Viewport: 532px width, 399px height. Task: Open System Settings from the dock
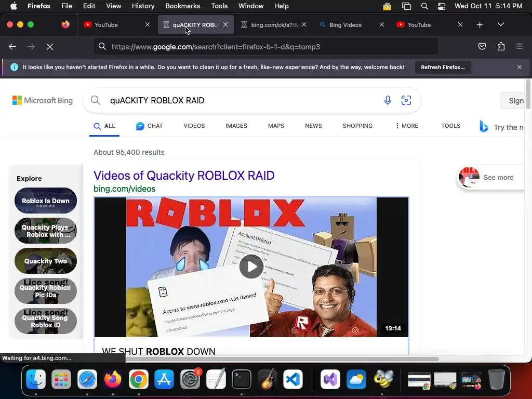(190, 379)
